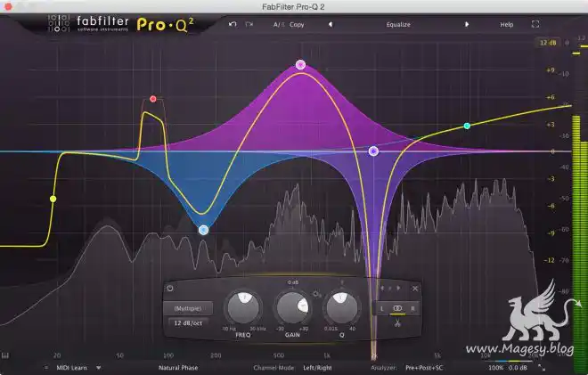Toggle piano display icon at bottom left
Screen dimensions: 588x375
(x=5, y=355)
